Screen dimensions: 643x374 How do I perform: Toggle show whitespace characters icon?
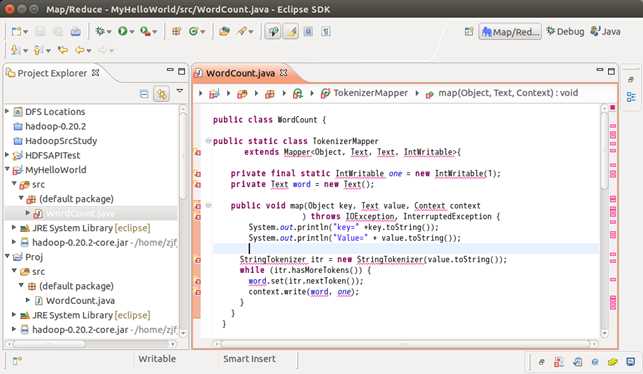coord(326,32)
